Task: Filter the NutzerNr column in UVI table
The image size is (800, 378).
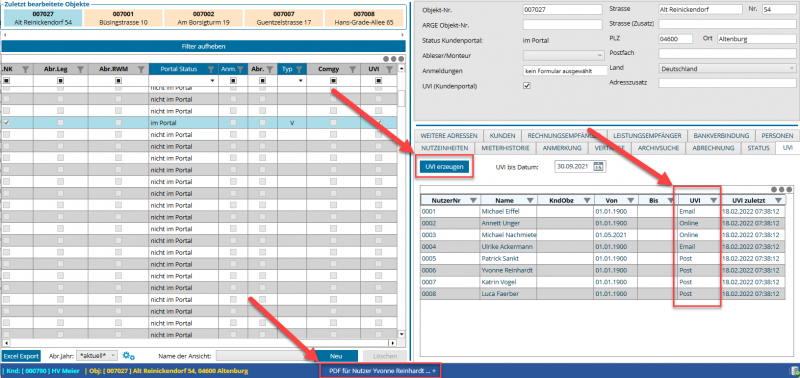Action: coord(472,200)
